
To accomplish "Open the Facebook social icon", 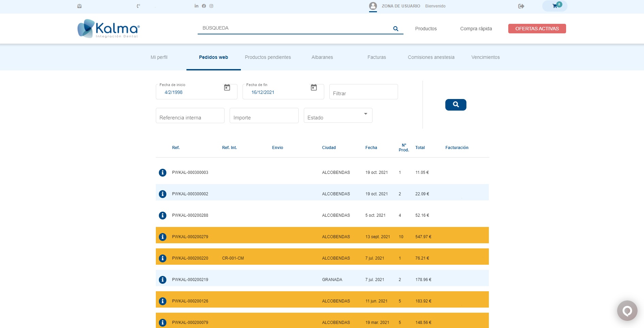I will pyautogui.click(x=204, y=6).
